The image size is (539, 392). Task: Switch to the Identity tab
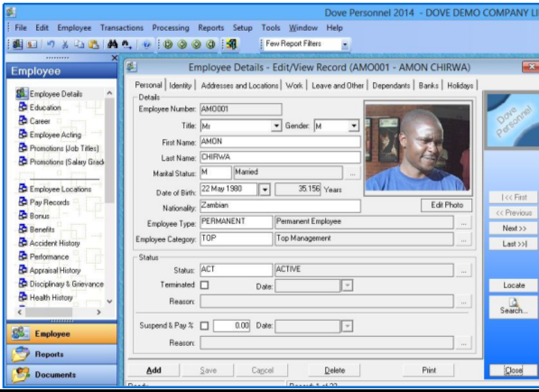coord(181,86)
